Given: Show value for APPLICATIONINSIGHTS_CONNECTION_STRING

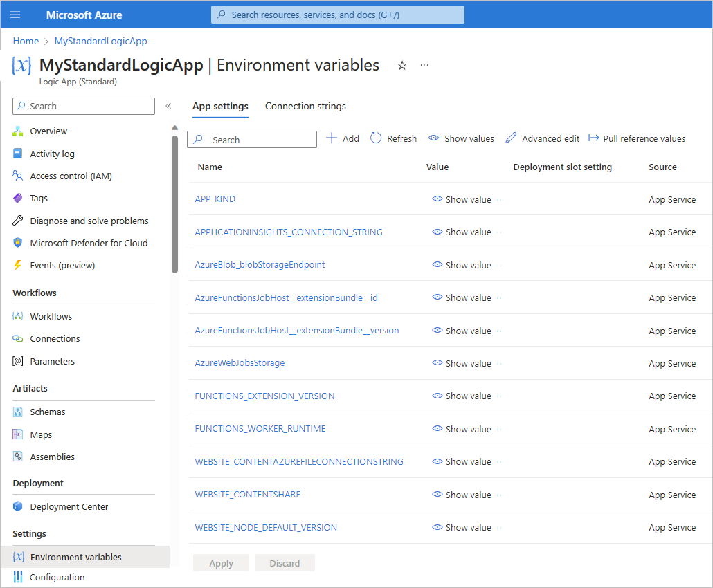Looking at the screenshot, I should pos(462,232).
